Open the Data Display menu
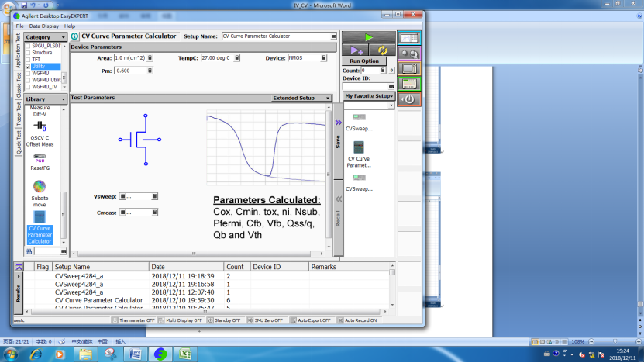This screenshot has width=644, height=363. pyautogui.click(x=44, y=26)
